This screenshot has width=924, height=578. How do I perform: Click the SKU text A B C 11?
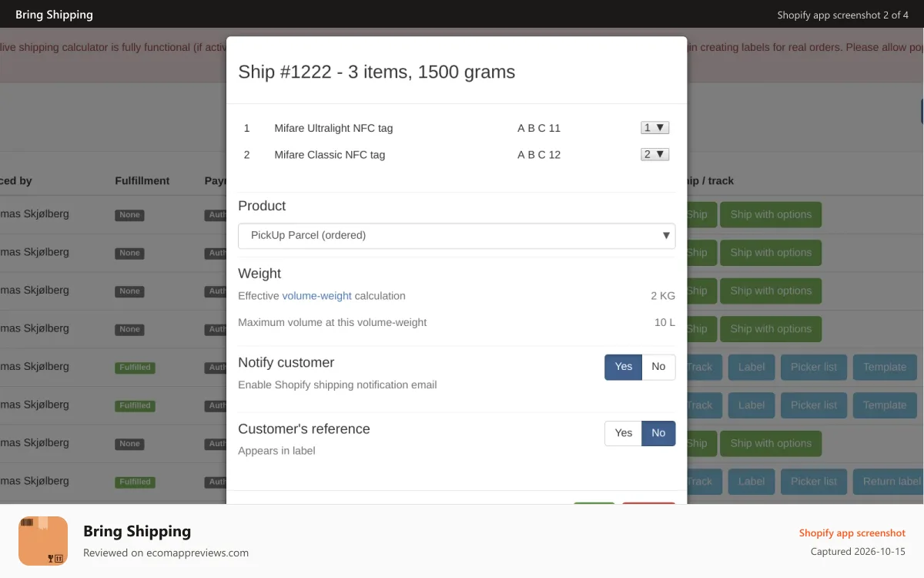pyautogui.click(x=539, y=128)
